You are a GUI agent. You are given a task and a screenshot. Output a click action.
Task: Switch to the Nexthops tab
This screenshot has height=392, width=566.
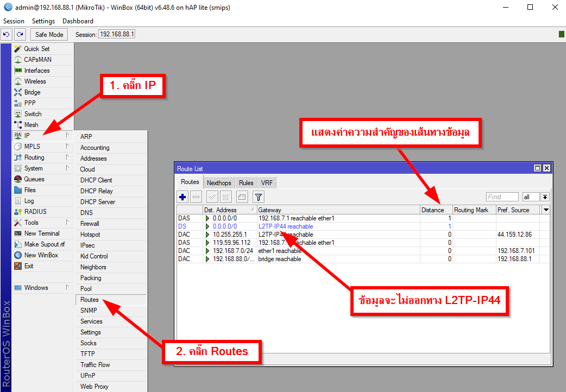click(219, 182)
